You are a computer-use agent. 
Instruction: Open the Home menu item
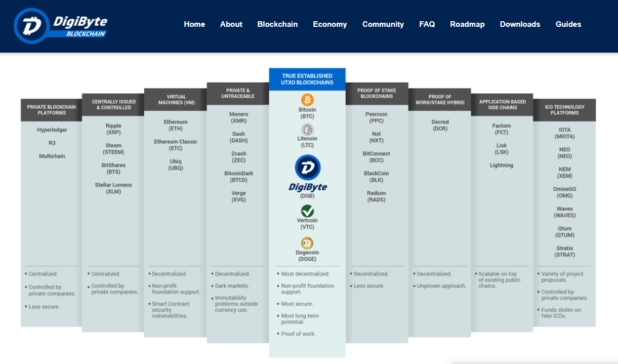tap(194, 24)
